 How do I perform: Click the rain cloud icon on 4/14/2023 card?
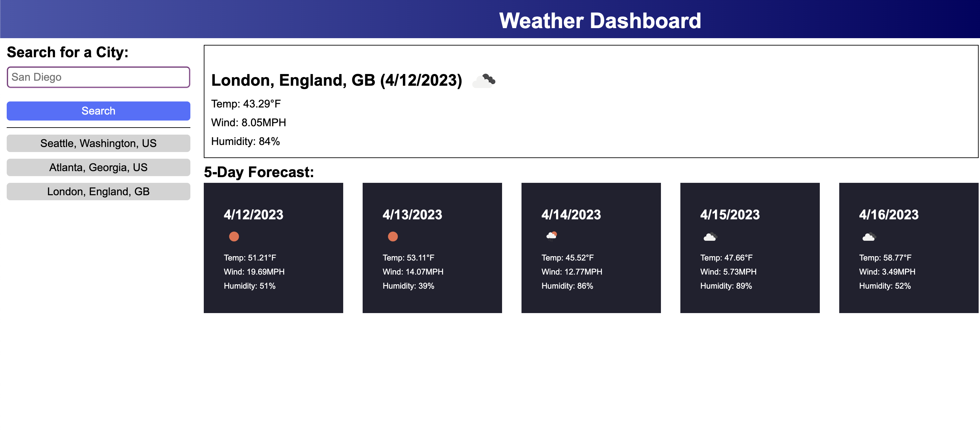click(x=551, y=236)
